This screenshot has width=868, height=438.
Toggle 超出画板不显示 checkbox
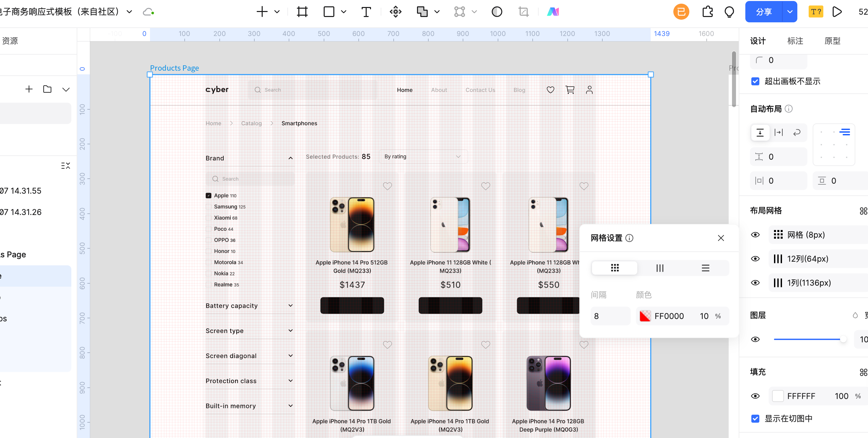tap(755, 81)
